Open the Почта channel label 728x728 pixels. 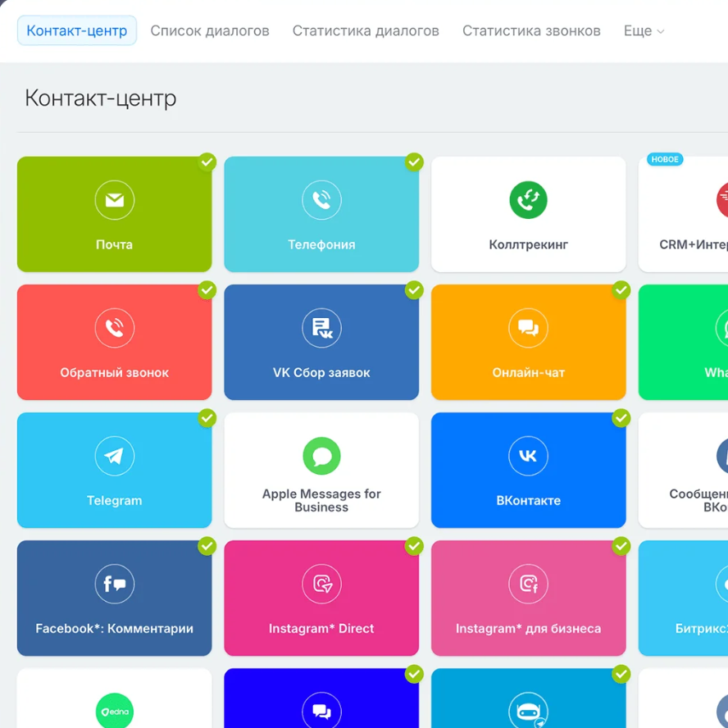coord(114,244)
